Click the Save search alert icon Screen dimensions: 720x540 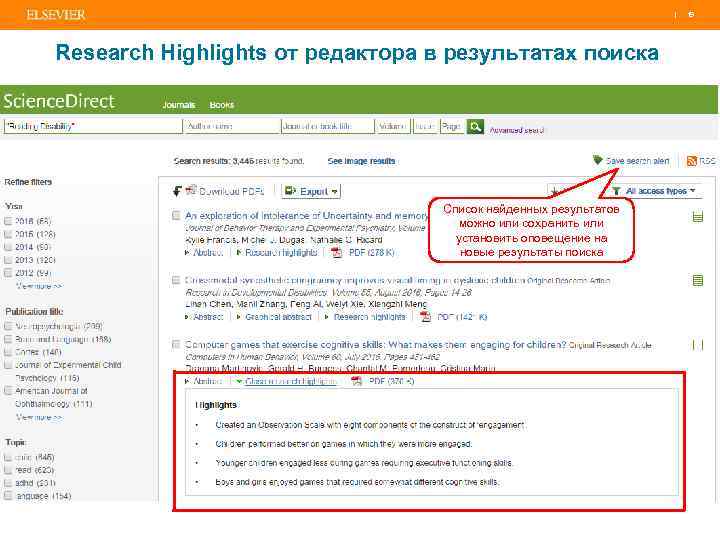[597, 160]
